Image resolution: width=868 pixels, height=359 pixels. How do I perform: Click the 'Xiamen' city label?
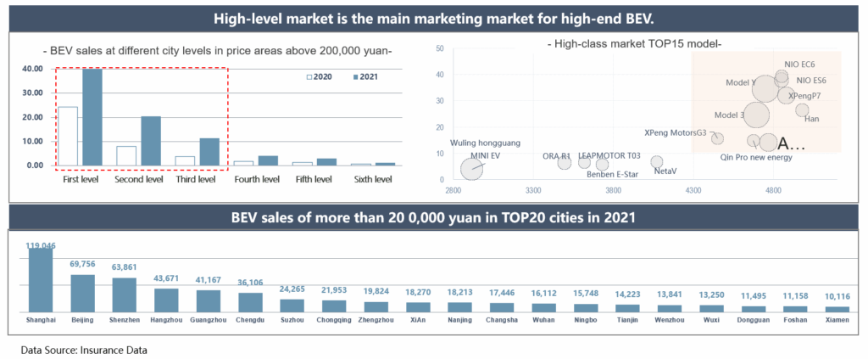(837, 320)
